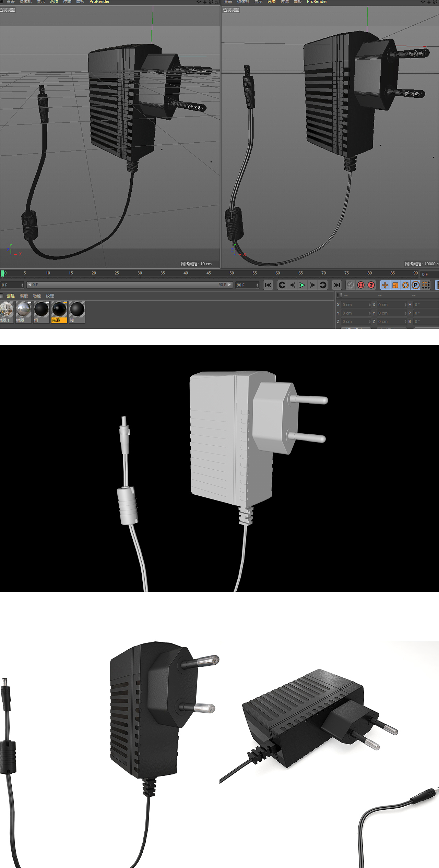439x868 pixels.
Task: Open 显示 display menu in left viewport
Action: point(41,2)
